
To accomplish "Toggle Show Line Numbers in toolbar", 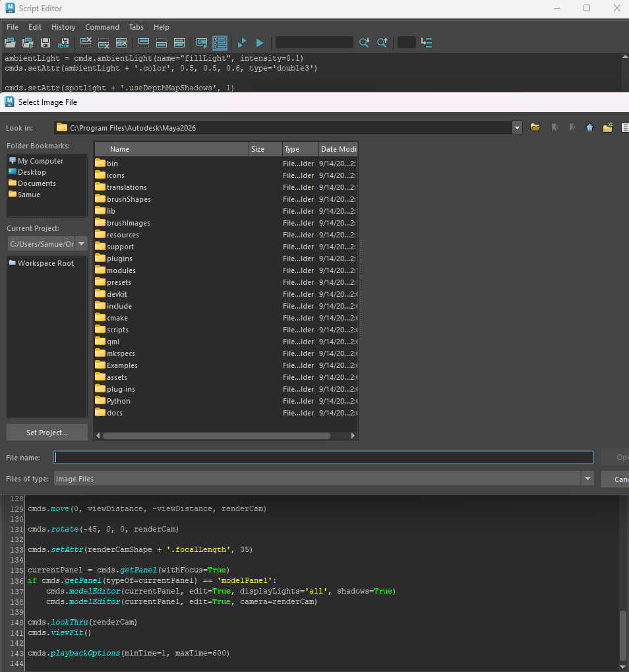I will [220, 43].
